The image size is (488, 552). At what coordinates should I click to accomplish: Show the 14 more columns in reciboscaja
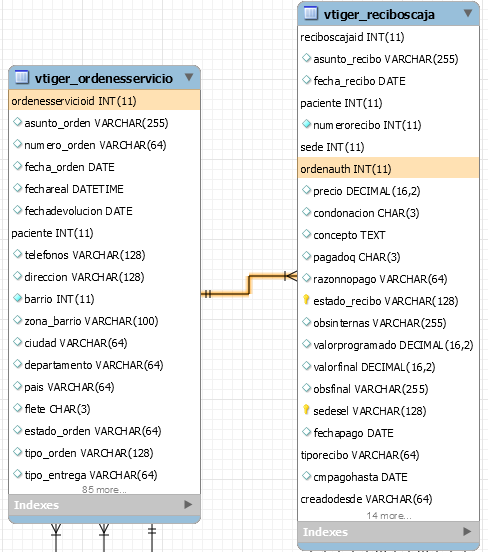point(389,516)
